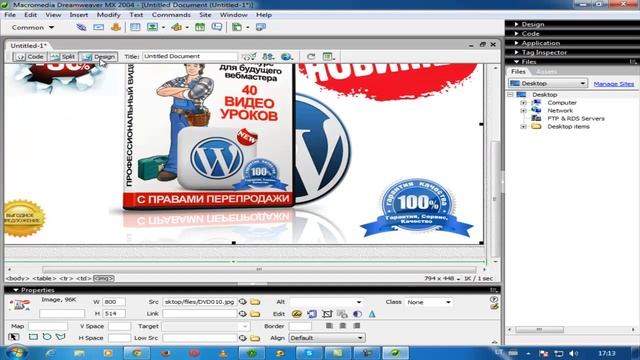Image resolution: width=640 pixels, height=360 pixels.
Task: Open the Modify menu
Action: 109,15
